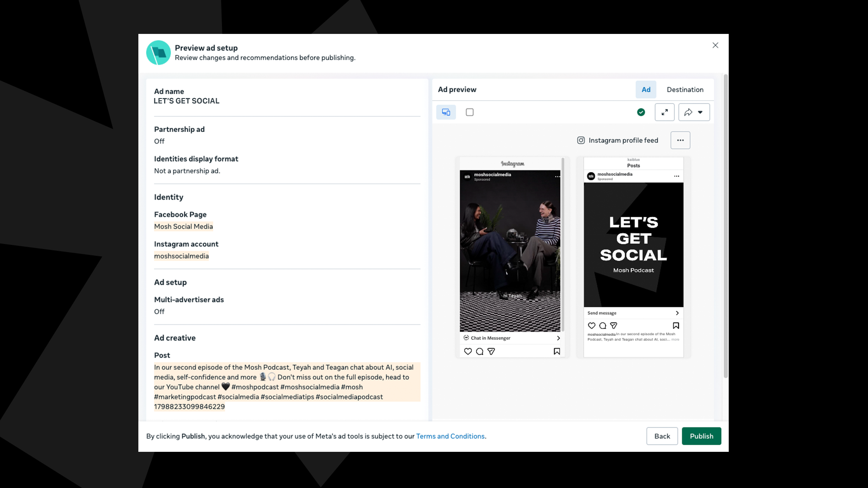The image size is (868, 488).
Task: Click the green checkmark status icon
Action: (x=641, y=112)
